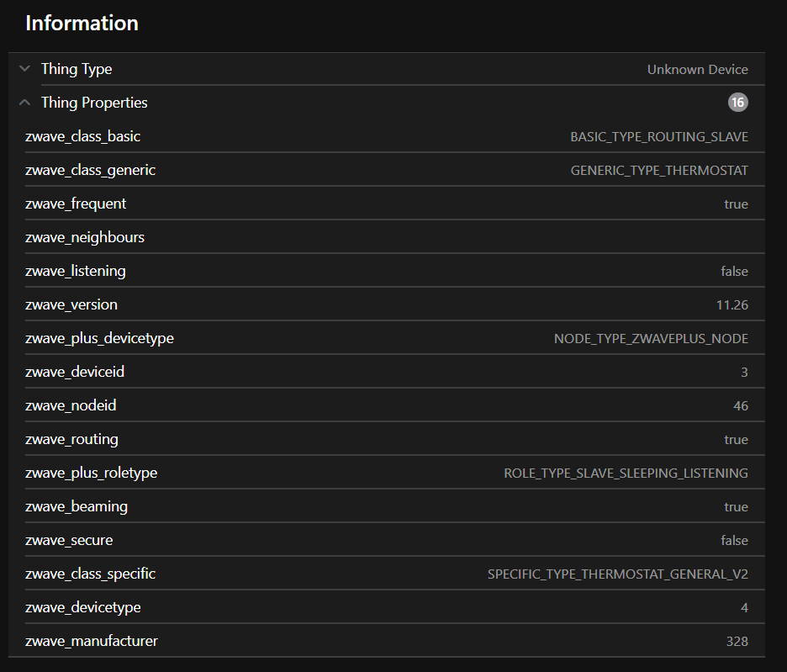Click the Thing Type row label
The image size is (787, 672).
coord(77,69)
